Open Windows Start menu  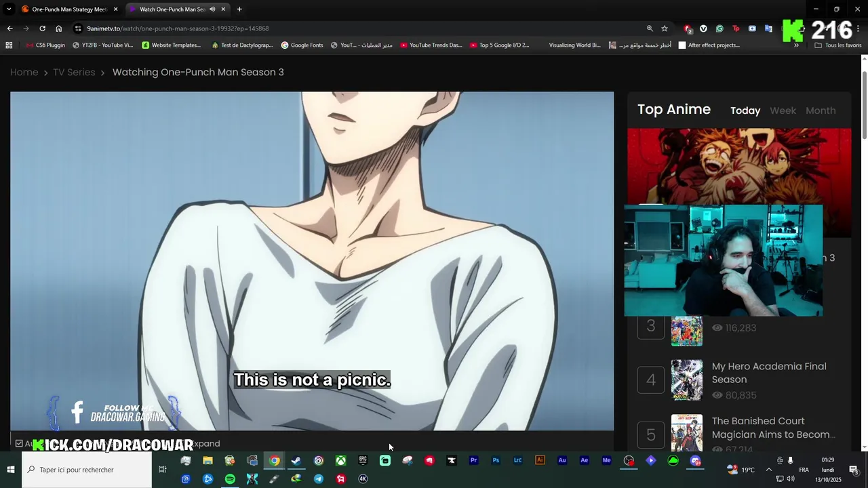click(x=11, y=470)
